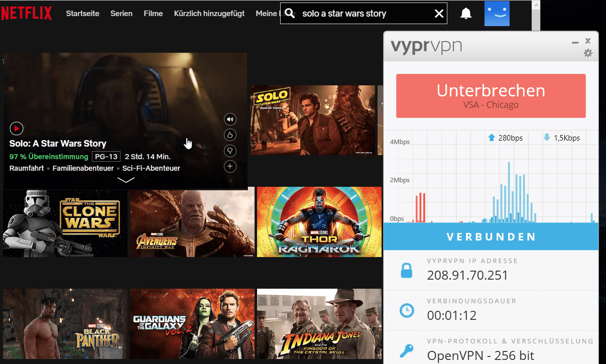Open Kürzlich hinzugefügt
Screen dimensions: 606x364
[209, 14]
